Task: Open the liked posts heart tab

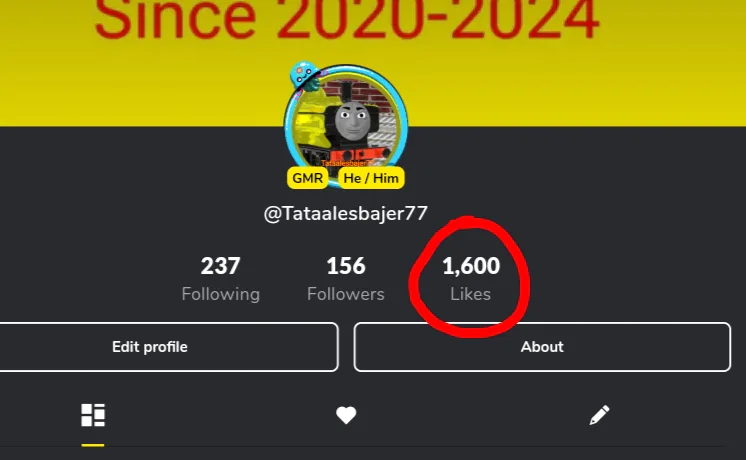Action: [346, 415]
